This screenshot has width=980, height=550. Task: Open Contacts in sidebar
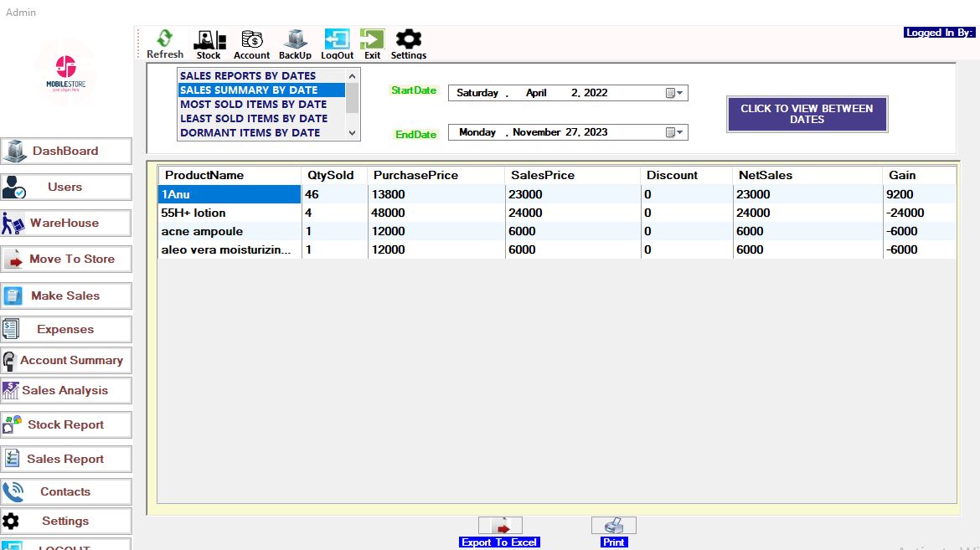66,492
